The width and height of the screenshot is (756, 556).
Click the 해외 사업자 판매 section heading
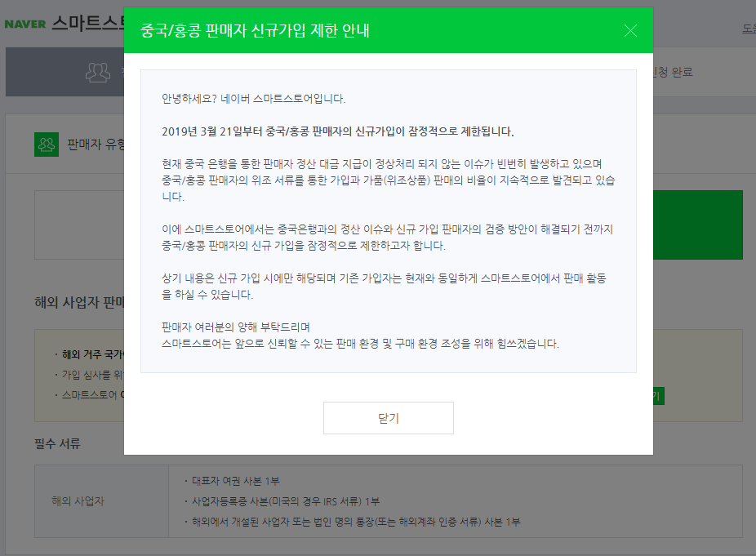[79, 303]
